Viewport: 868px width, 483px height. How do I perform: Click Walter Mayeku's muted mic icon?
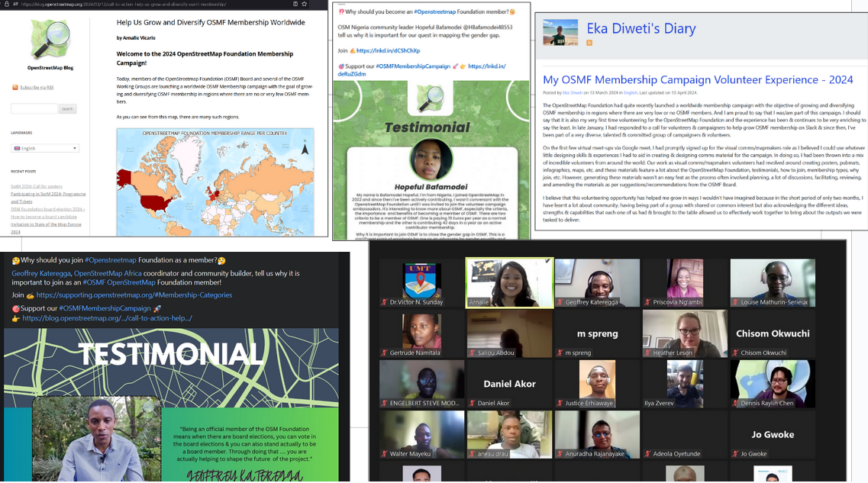pyautogui.click(x=384, y=454)
